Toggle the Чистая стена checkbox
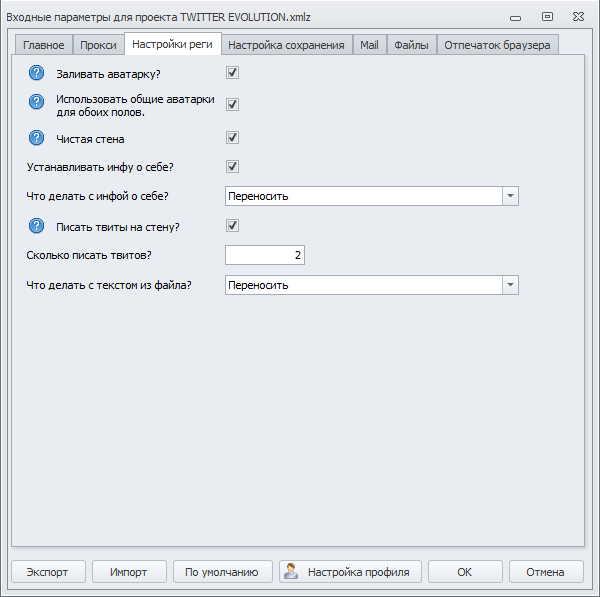600x597 pixels. tap(232, 137)
